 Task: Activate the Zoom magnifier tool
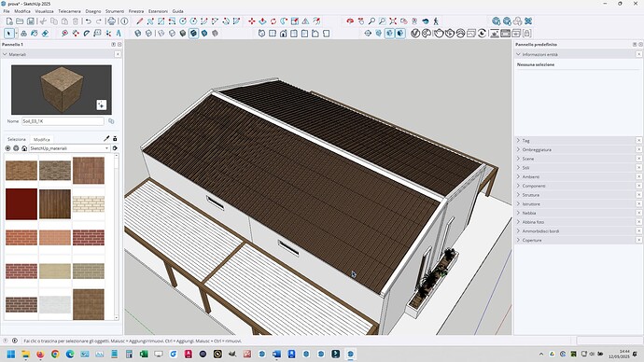point(371,21)
